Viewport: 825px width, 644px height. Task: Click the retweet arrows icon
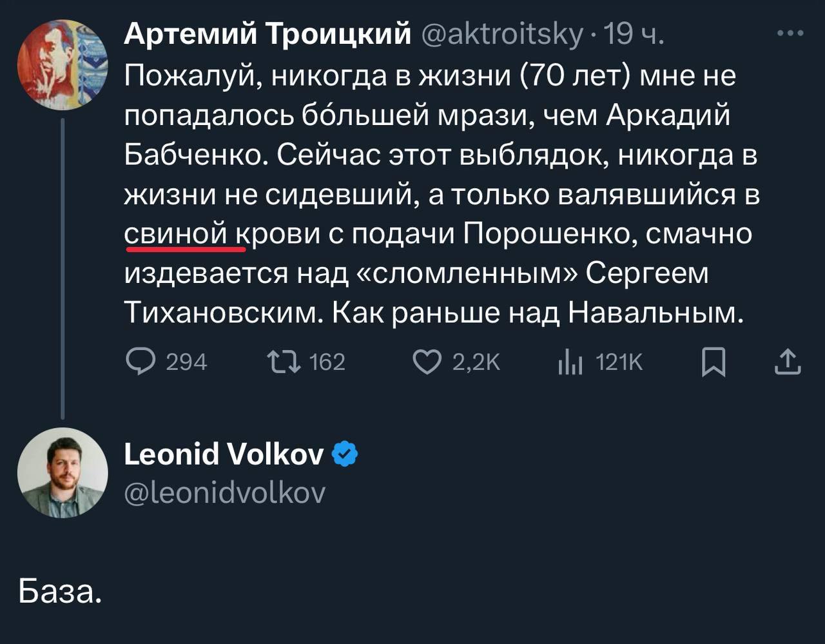point(284,362)
